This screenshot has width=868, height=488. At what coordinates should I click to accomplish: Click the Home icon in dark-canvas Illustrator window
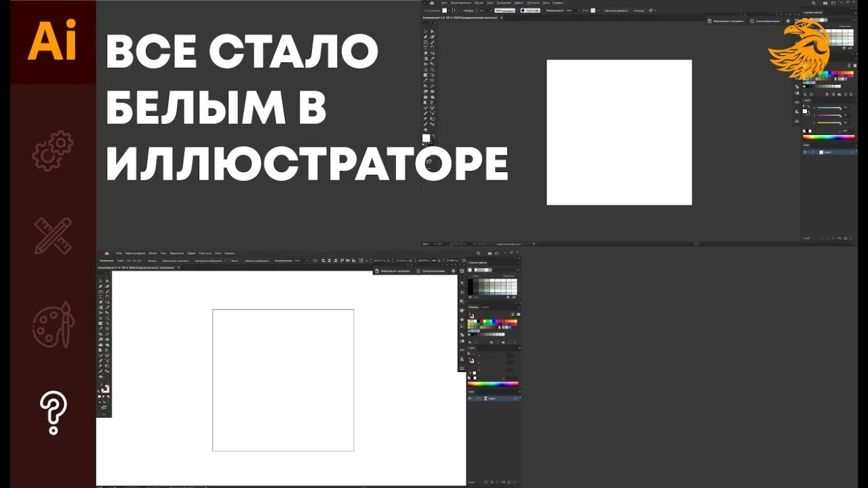(x=432, y=3)
